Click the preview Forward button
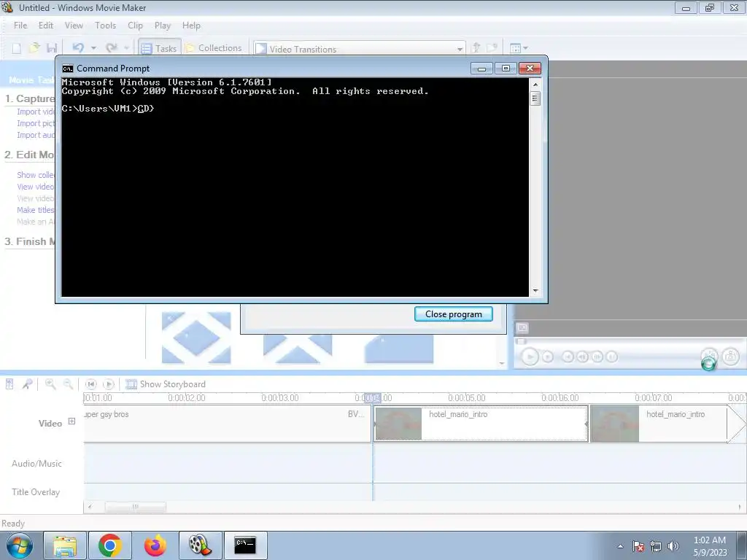 612,357
